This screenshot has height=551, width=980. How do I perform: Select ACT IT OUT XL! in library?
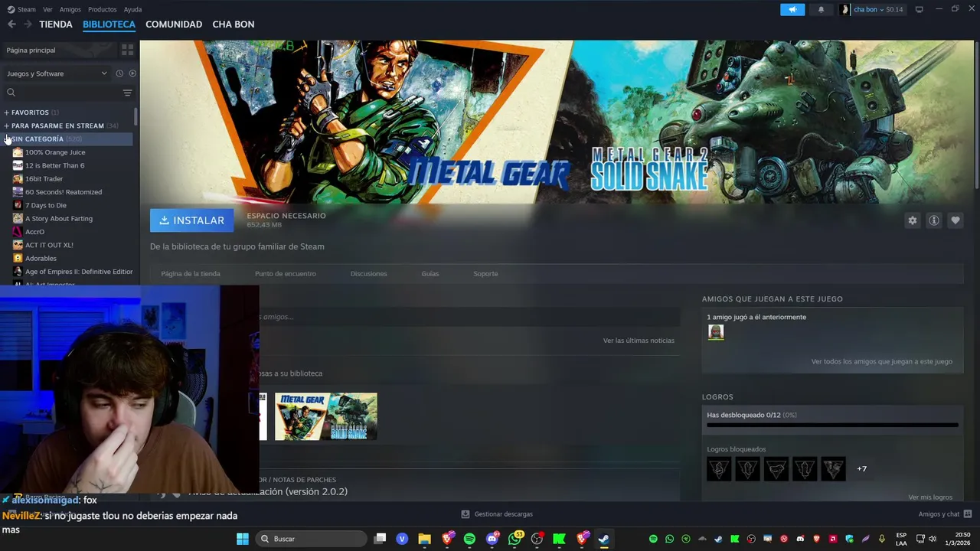coord(49,245)
